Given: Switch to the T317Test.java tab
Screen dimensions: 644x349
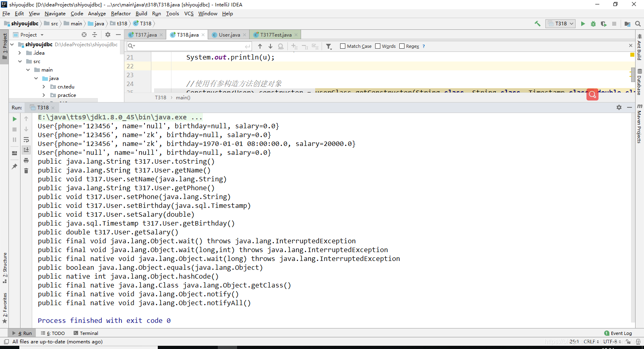Looking at the screenshot, I should (x=276, y=35).
